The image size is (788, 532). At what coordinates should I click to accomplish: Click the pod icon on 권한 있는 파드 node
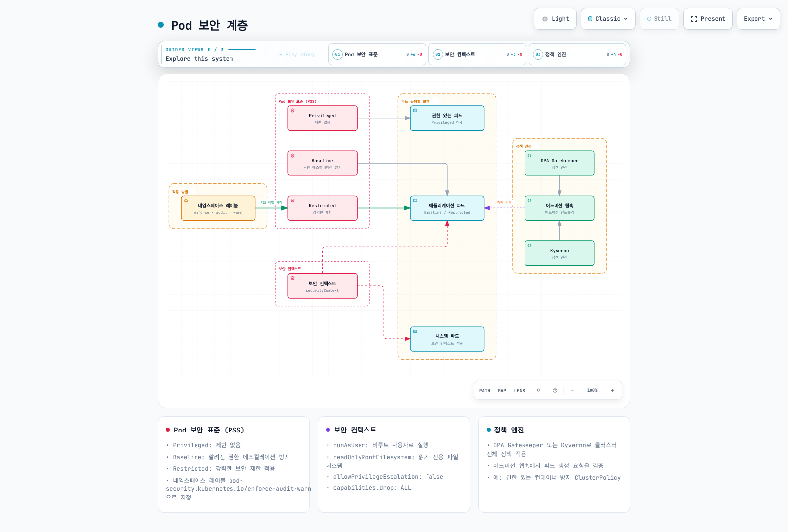pyautogui.click(x=415, y=110)
